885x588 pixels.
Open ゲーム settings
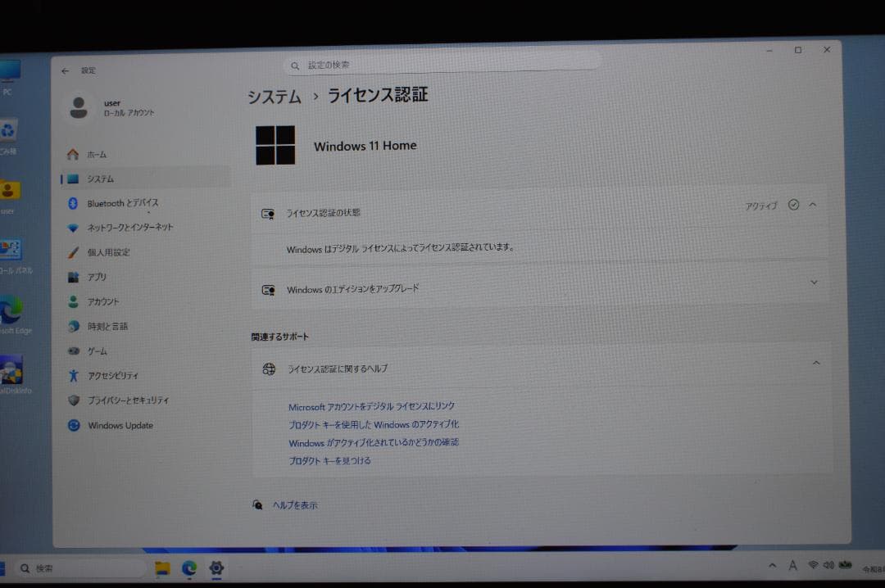coord(145,351)
